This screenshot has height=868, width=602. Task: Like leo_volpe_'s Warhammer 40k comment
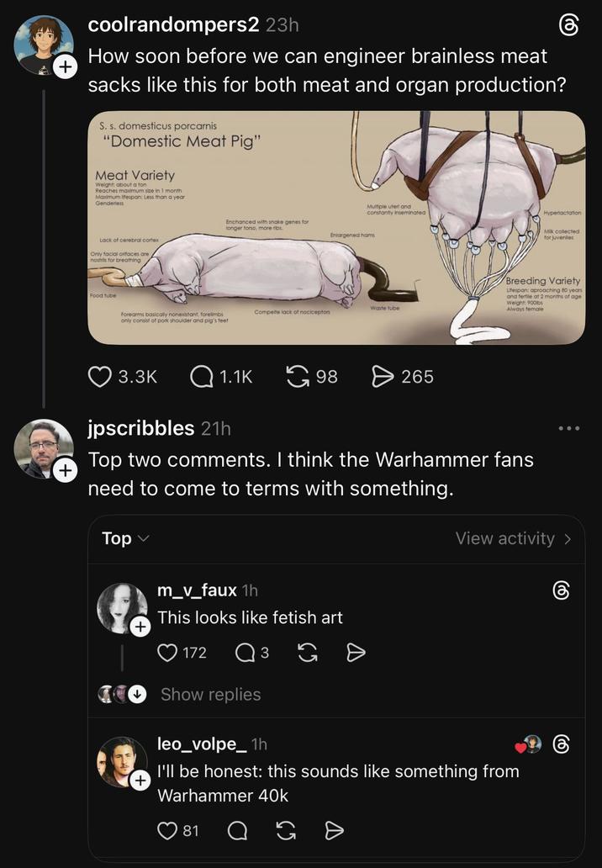click(168, 830)
